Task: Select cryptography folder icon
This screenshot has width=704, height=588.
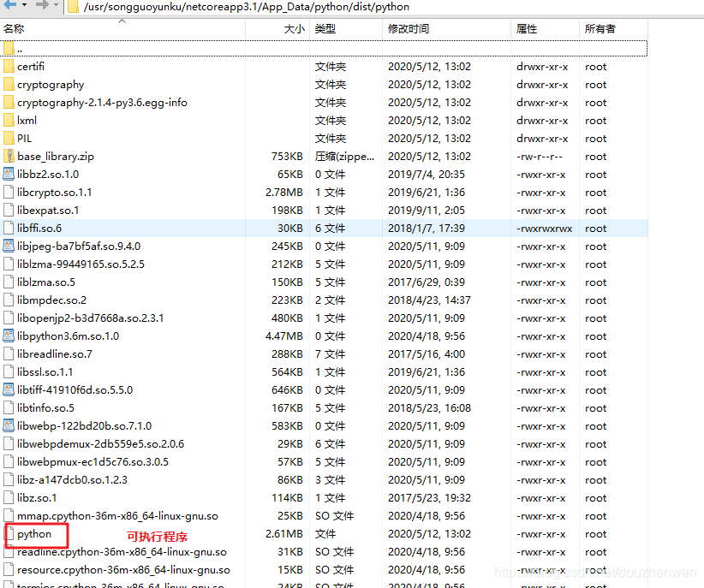Action: (x=9, y=85)
